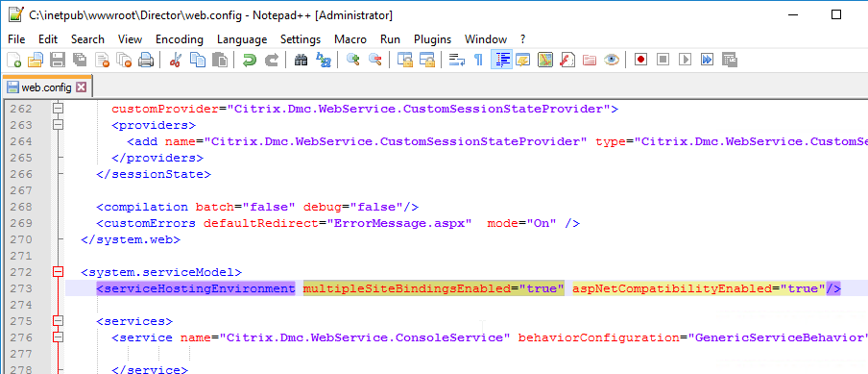Click the Save recorded macro icon
This screenshot has height=374, width=868.
coord(729,60)
